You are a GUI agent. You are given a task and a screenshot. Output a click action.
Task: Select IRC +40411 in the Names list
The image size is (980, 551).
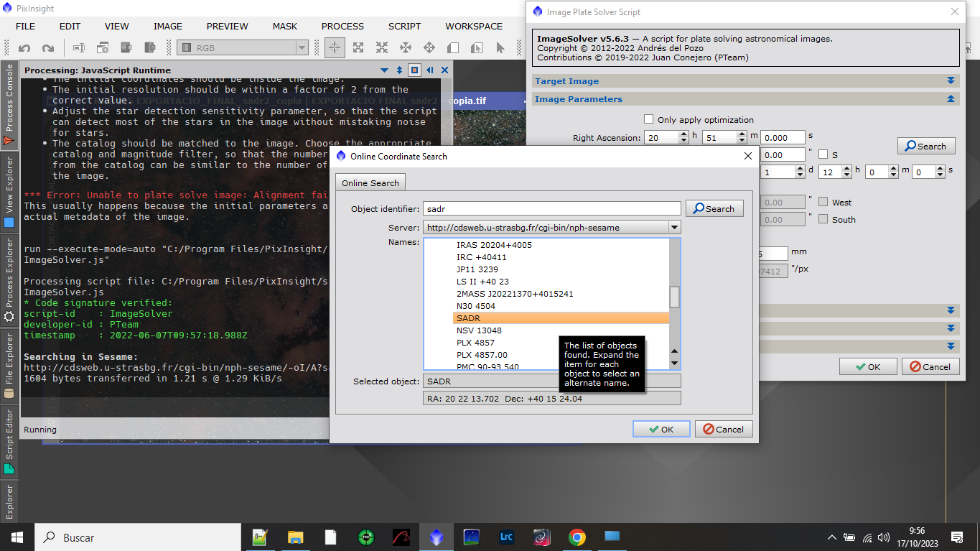[481, 257]
